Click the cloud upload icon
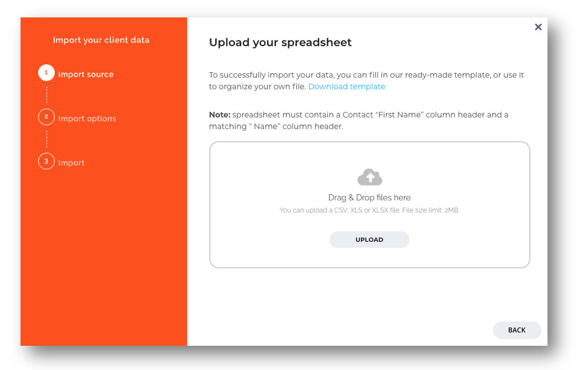588x370 pixels. pos(369,176)
